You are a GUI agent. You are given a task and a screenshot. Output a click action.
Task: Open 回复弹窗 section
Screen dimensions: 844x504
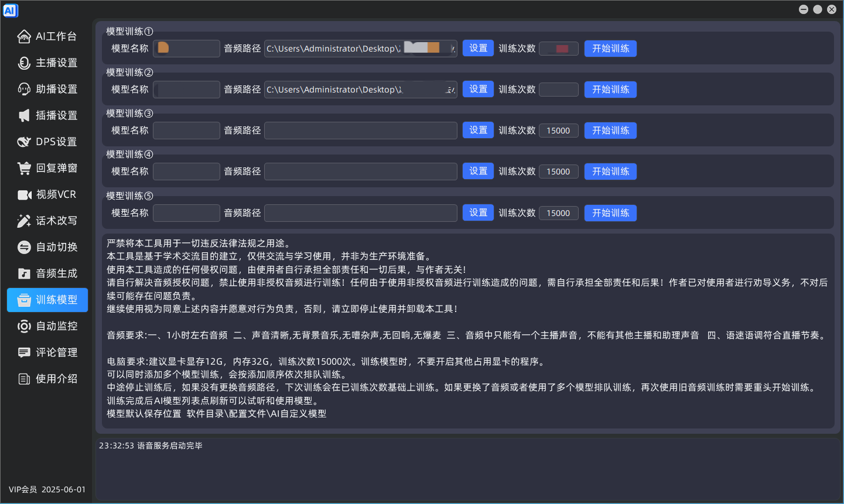tap(47, 168)
